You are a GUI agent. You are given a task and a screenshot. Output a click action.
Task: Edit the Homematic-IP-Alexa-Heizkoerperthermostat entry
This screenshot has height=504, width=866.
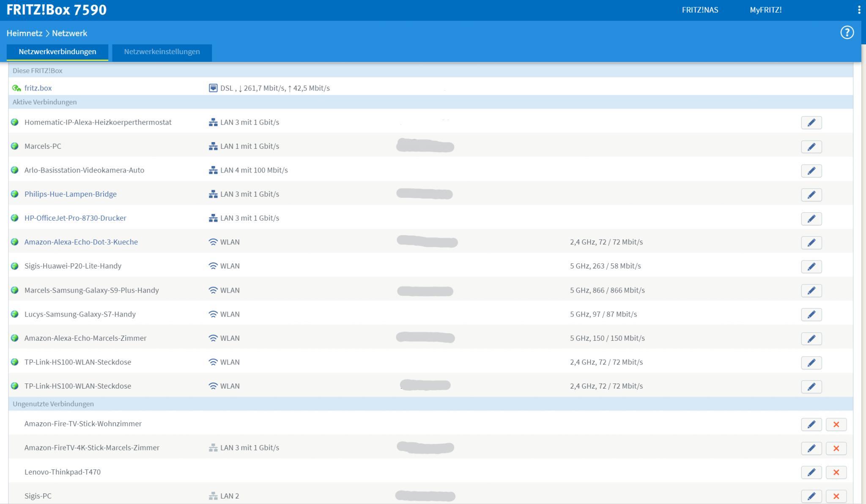pos(811,123)
